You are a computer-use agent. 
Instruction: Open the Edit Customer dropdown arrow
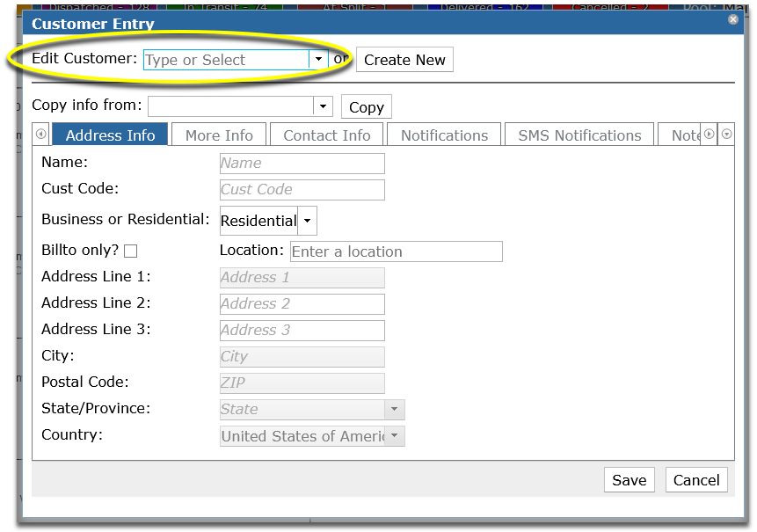pos(318,60)
